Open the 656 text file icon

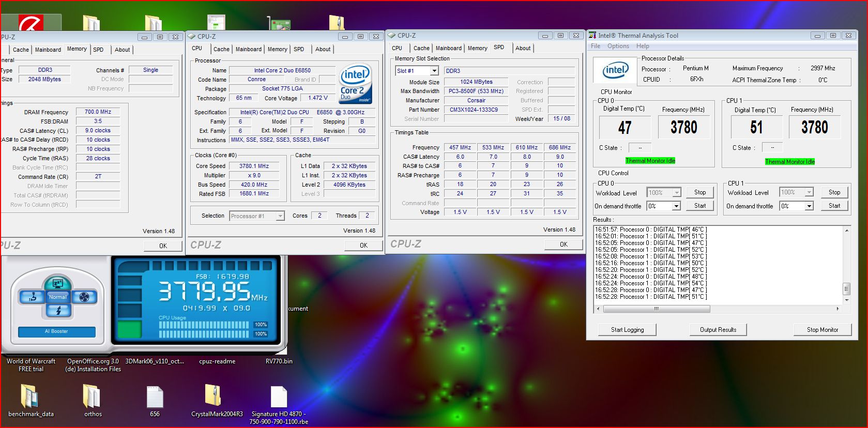pos(155,396)
